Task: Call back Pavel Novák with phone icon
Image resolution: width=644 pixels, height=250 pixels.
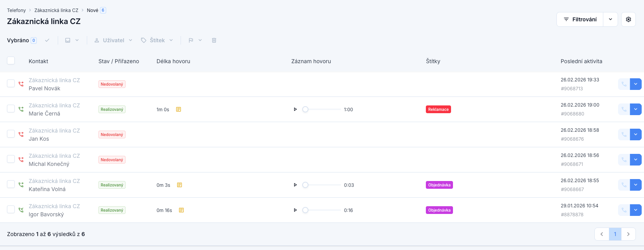Action: (624, 84)
